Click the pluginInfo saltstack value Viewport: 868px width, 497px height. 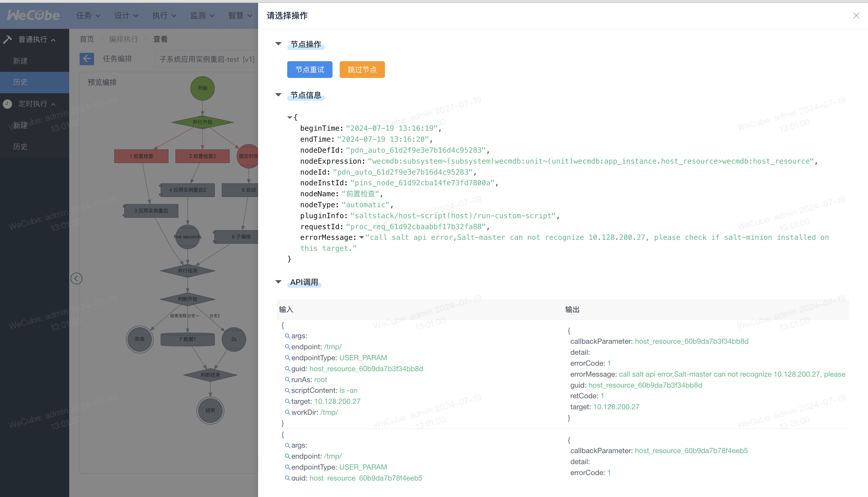453,216
